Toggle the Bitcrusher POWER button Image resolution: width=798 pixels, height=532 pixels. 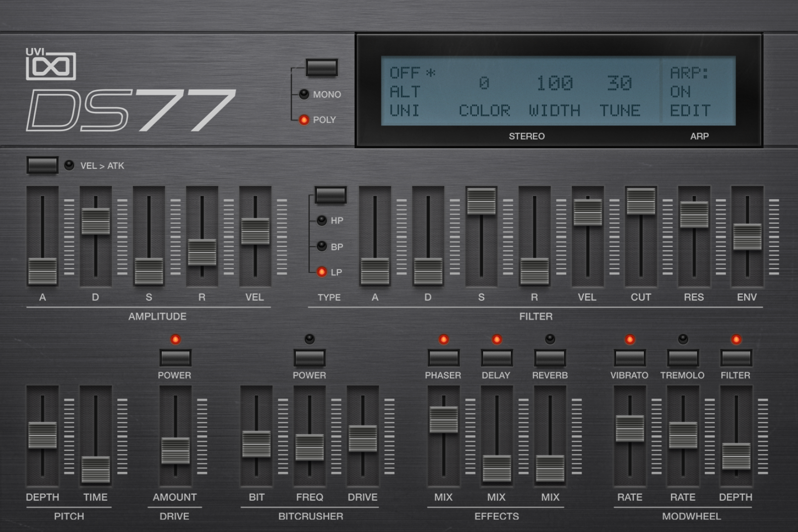tap(309, 358)
